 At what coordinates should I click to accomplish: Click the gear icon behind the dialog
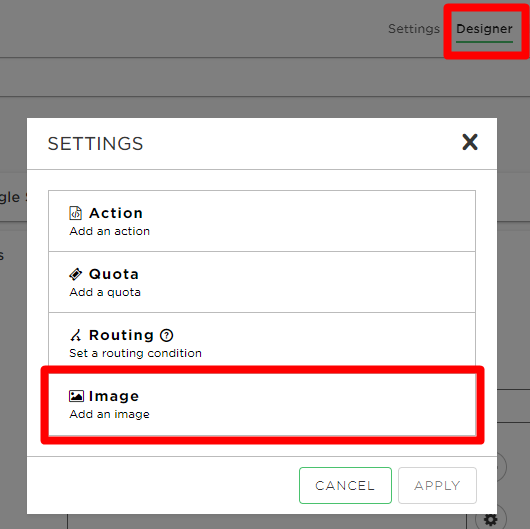490,519
